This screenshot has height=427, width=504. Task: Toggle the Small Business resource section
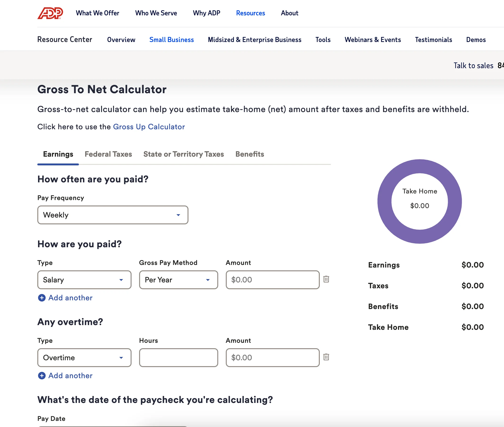(171, 40)
